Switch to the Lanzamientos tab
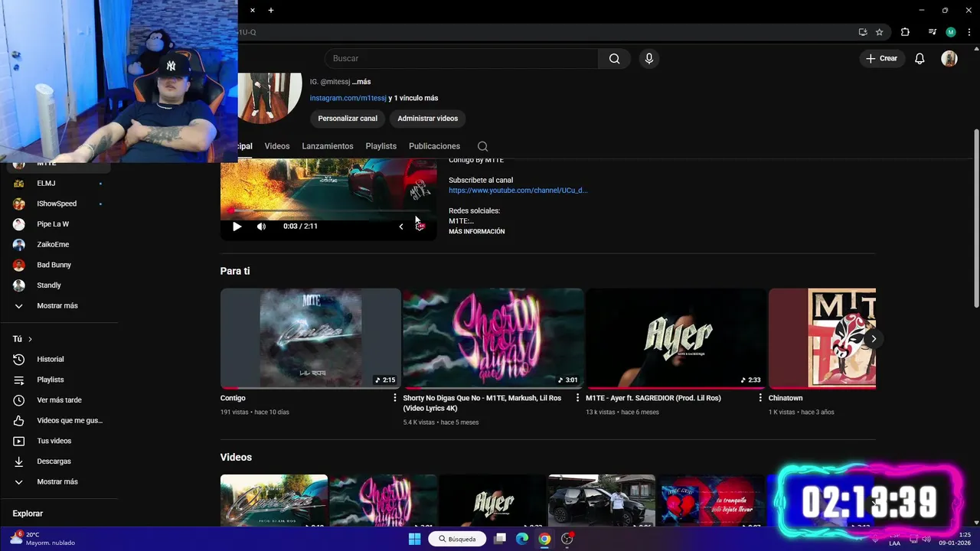This screenshot has width=980, height=551. pyautogui.click(x=328, y=146)
